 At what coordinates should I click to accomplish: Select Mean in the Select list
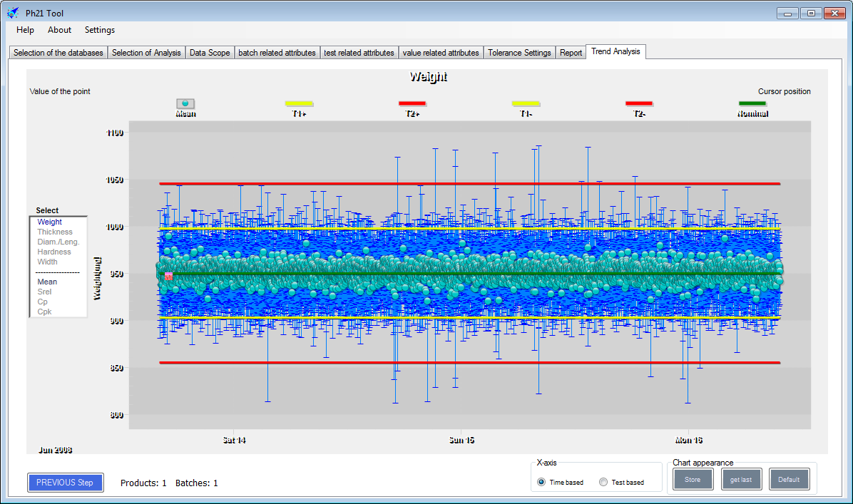click(48, 282)
